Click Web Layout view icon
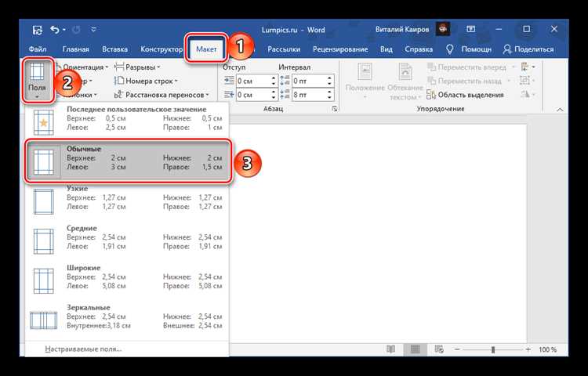 click(439, 349)
